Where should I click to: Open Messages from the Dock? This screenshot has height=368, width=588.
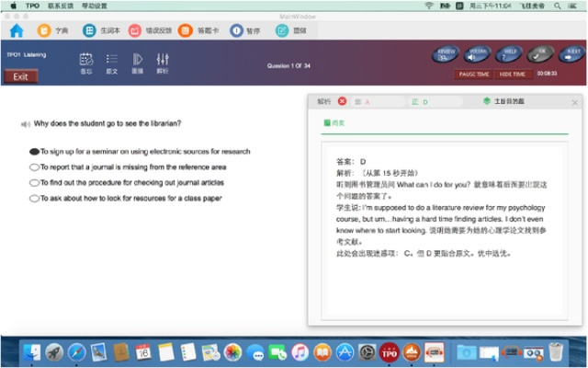pos(255,352)
